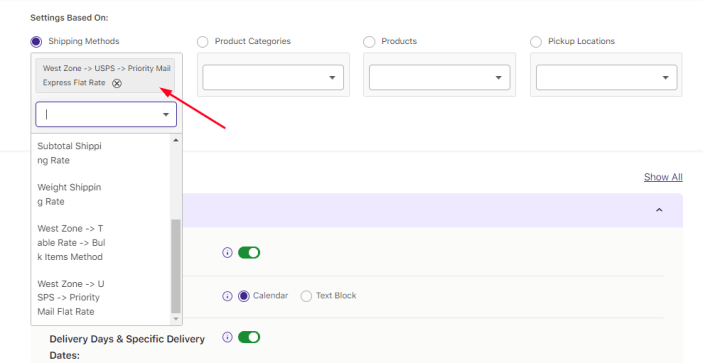Remove the Priority Mail Express Flat Rate tag
Viewport: 703px width, 363px height.
117,83
